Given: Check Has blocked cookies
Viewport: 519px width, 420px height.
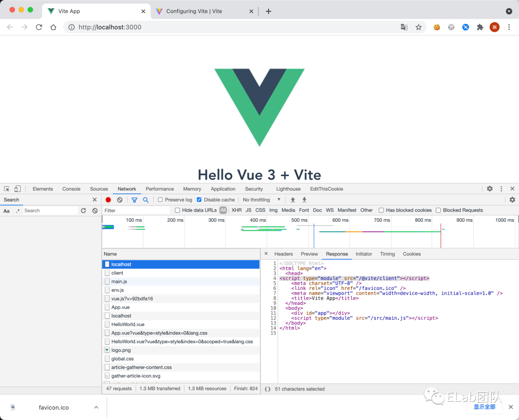Looking at the screenshot, I should [381, 210].
